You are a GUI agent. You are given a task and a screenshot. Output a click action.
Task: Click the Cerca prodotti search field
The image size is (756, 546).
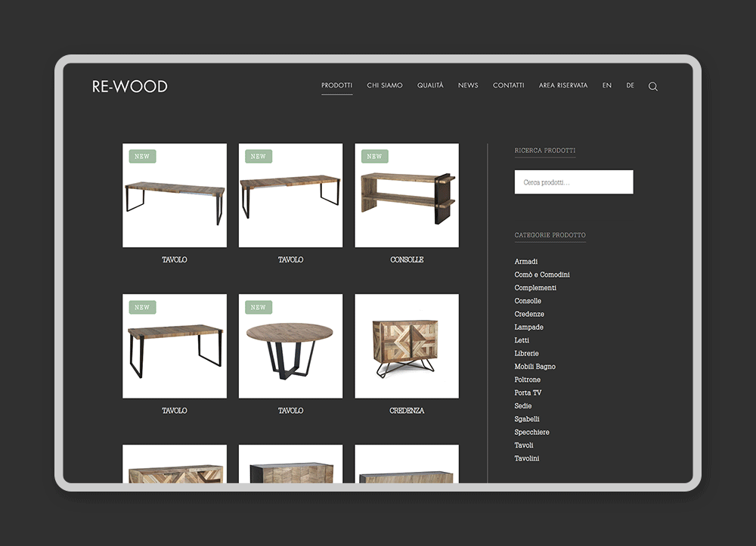point(574,181)
